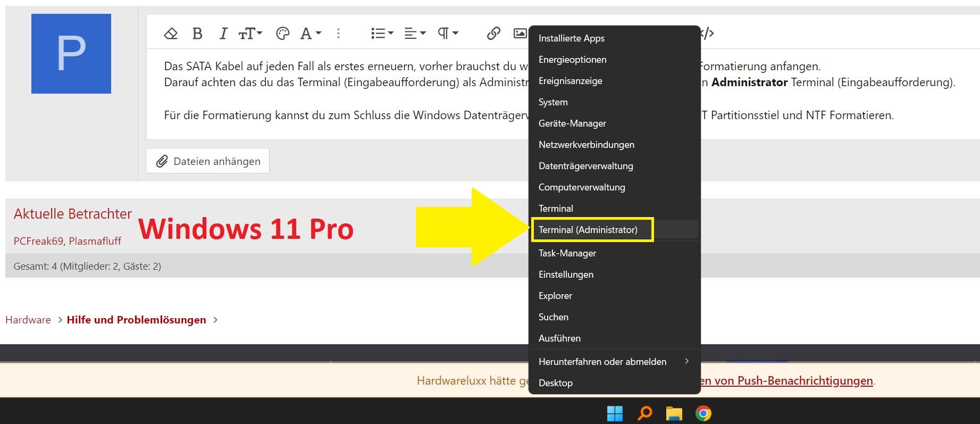Open PCFreak69 profile link

pos(38,241)
